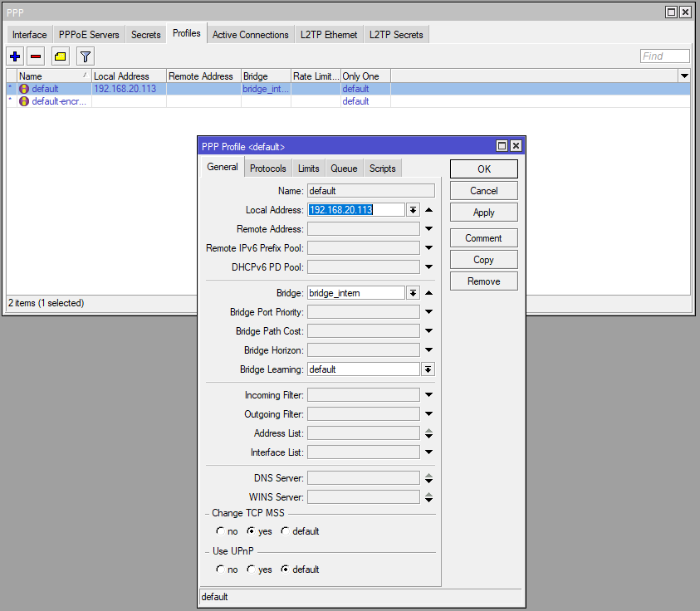Click the Find search box
This screenshot has width=700, height=611.
pyautogui.click(x=665, y=56)
